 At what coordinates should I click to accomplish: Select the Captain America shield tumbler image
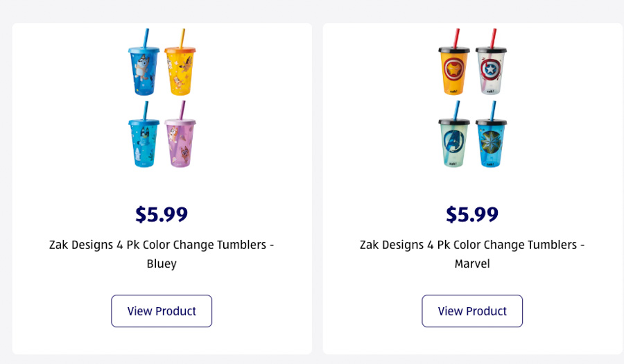click(491, 71)
